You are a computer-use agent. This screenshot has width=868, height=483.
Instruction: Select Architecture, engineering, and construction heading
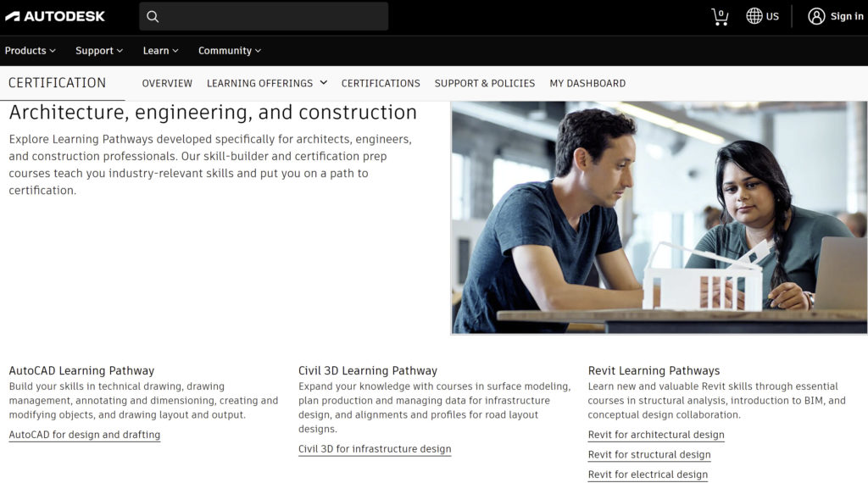213,113
